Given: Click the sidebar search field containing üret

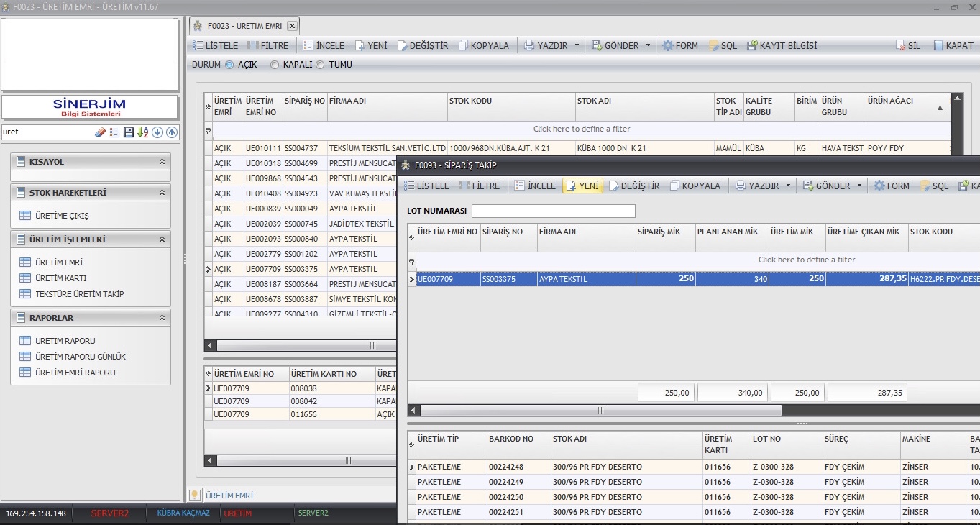Looking at the screenshot, I should click(47, 132).
